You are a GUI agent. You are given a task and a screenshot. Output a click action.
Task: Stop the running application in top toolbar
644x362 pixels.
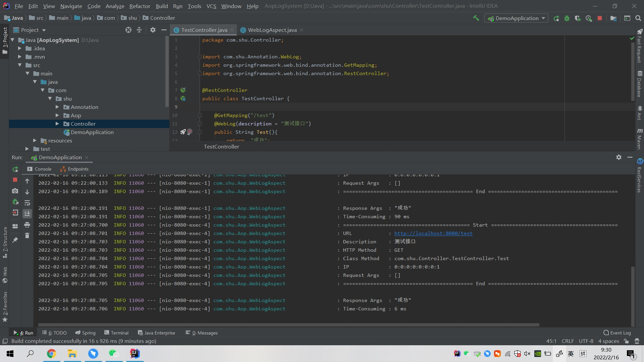point(600,18)
